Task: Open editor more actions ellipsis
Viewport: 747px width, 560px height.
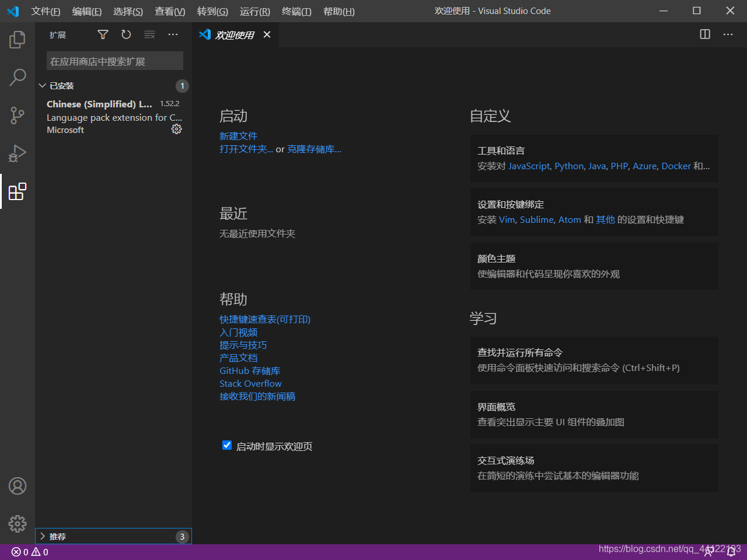Action: click(x=728, y=34)
